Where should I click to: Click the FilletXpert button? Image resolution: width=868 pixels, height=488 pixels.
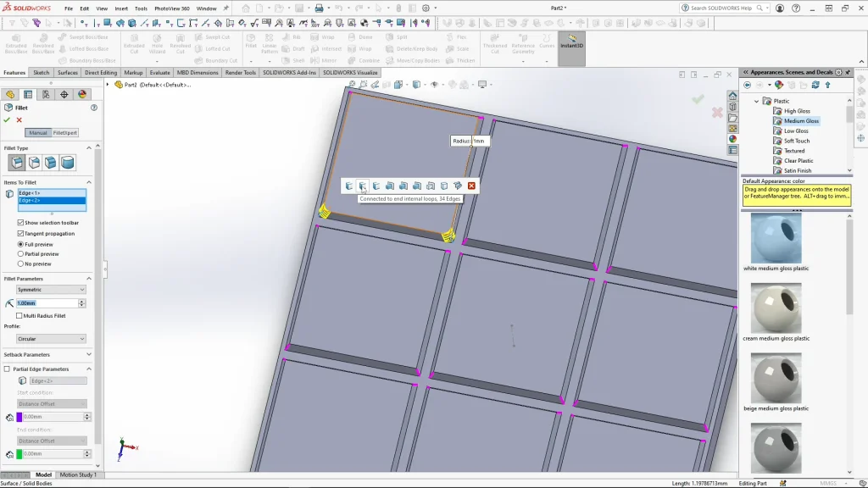tap(65, 133)
